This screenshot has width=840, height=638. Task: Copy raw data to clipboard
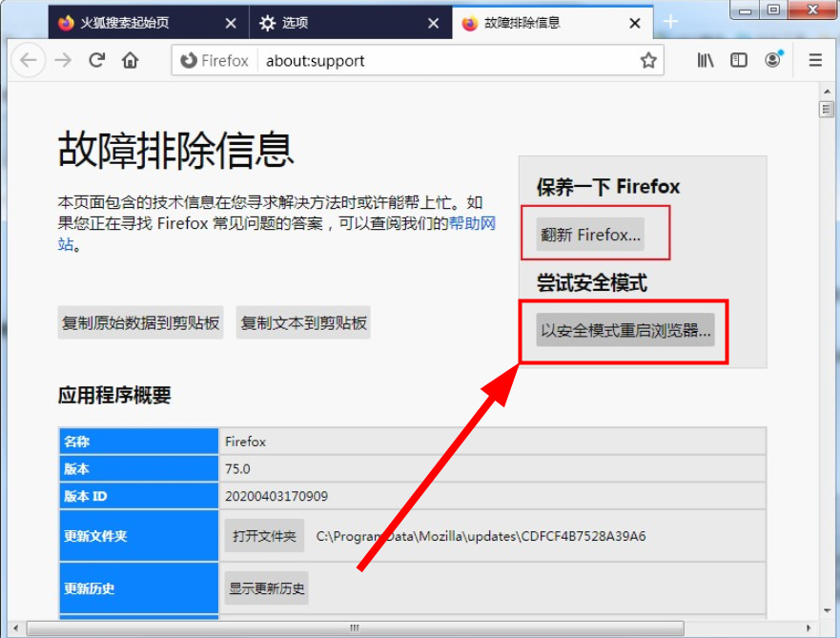pos(138,322)
